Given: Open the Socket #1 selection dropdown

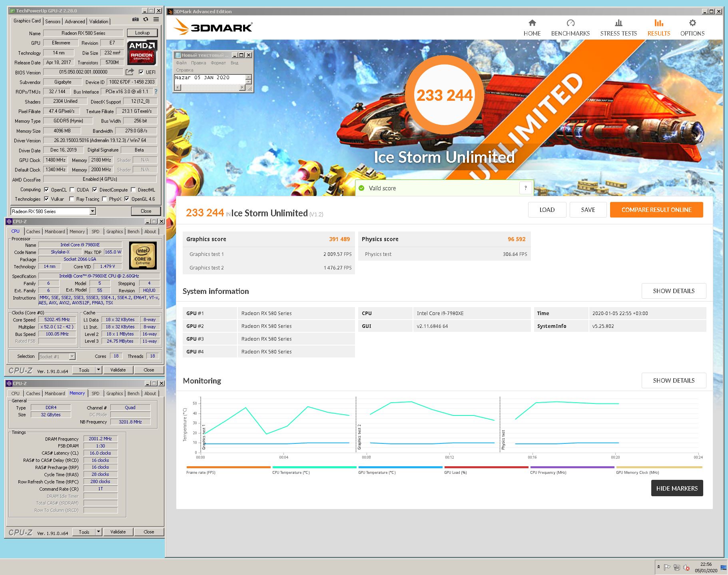Looking at the screenshot, I should tap(72, 356).
